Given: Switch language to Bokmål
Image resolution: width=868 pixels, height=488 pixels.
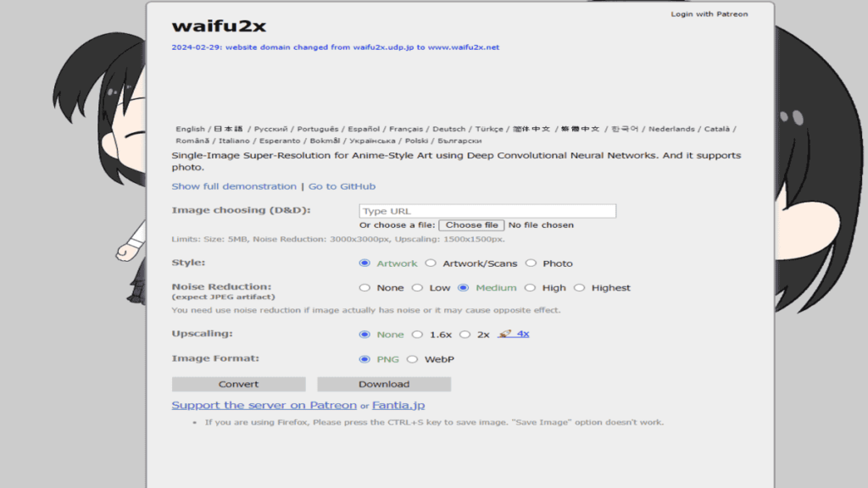Looking at the screenshot, I should 325,141.
